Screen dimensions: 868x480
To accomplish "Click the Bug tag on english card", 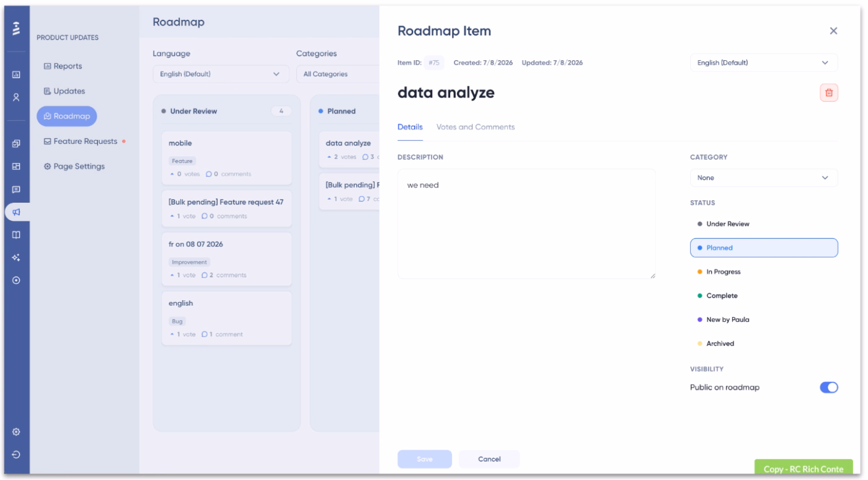I will click(x=177, y=321).
